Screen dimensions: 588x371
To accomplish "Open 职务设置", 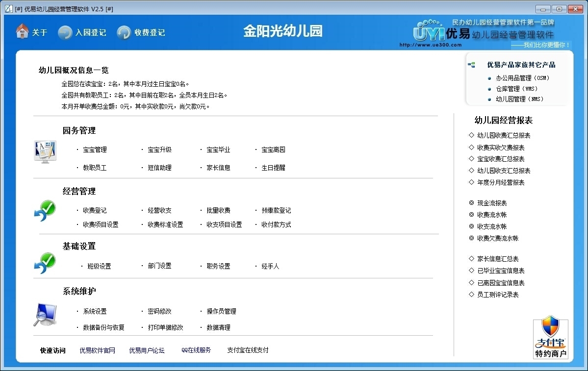I will [x=218, y=266].
